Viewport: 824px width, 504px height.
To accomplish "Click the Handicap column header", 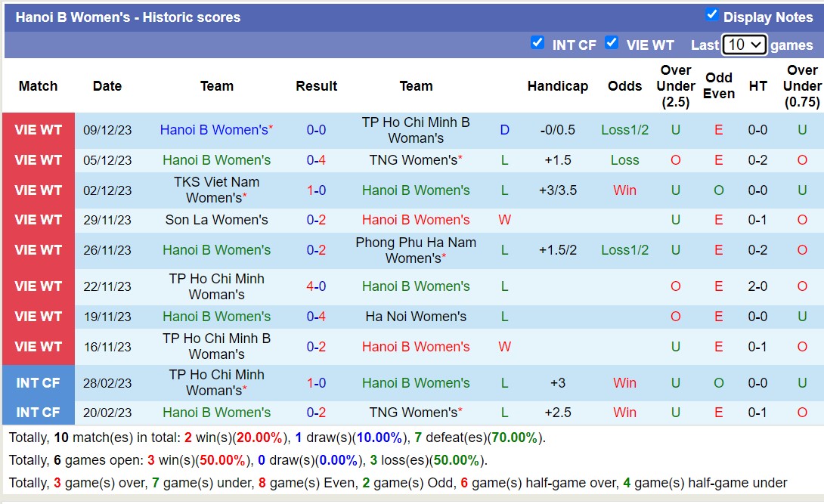I will (x=557, y=86).
